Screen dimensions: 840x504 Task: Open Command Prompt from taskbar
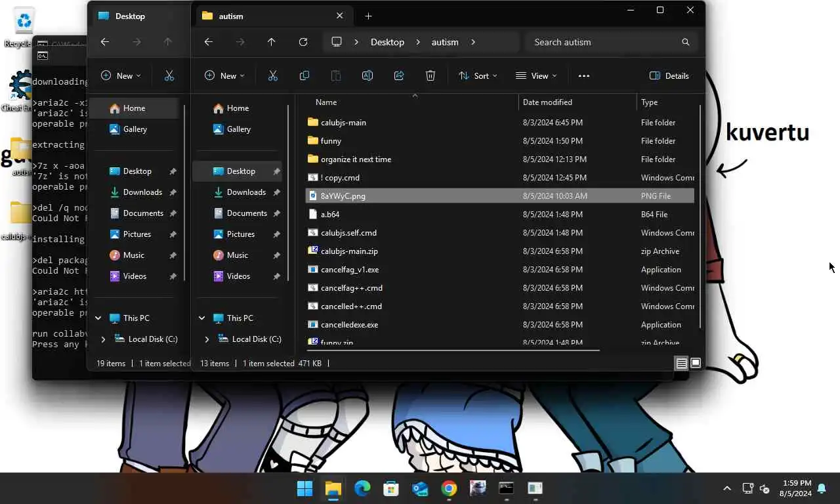tap(506, 488)
